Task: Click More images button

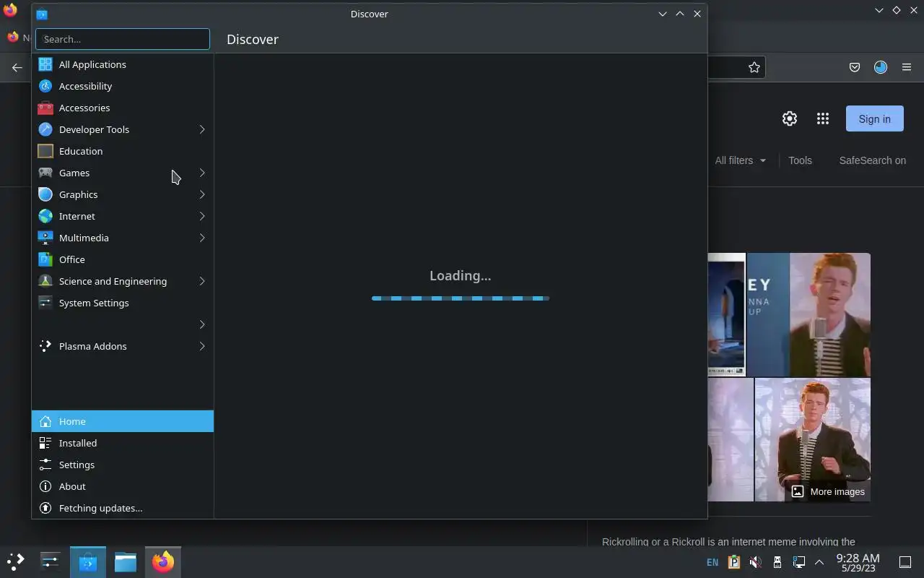Action: click(x=828, y=491)
